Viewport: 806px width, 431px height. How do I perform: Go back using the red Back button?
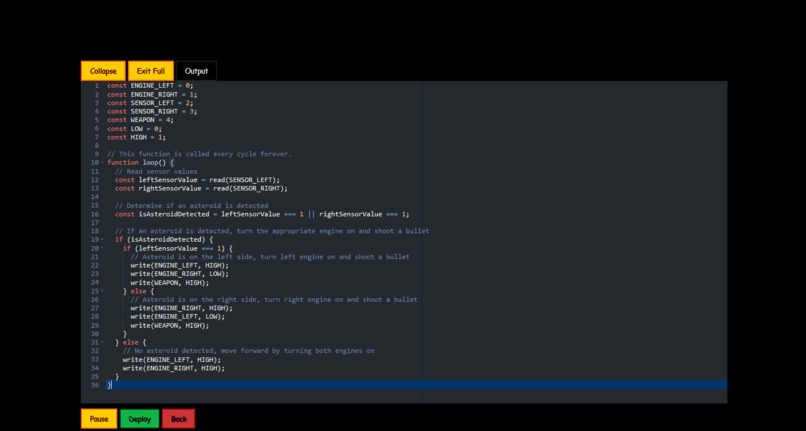coord(178,419)
